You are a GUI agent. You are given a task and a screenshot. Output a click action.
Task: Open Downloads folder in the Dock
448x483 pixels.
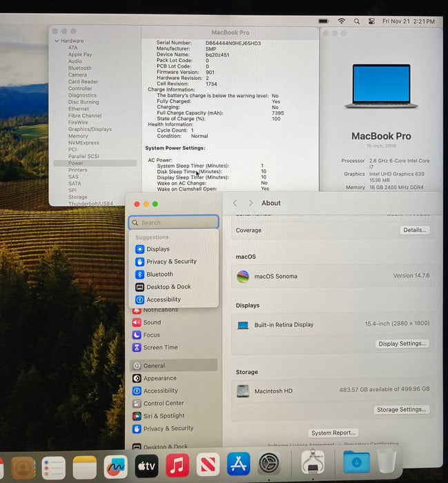point(356,462)
